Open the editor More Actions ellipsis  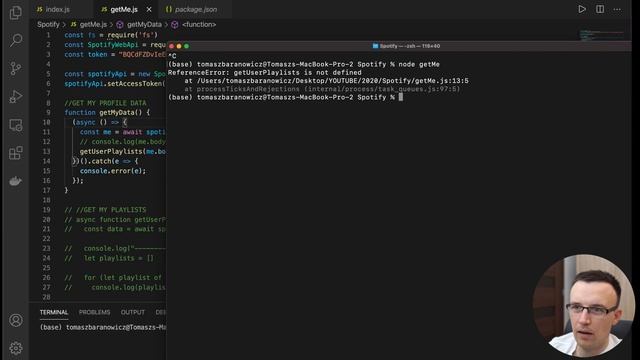pos(617,9)
